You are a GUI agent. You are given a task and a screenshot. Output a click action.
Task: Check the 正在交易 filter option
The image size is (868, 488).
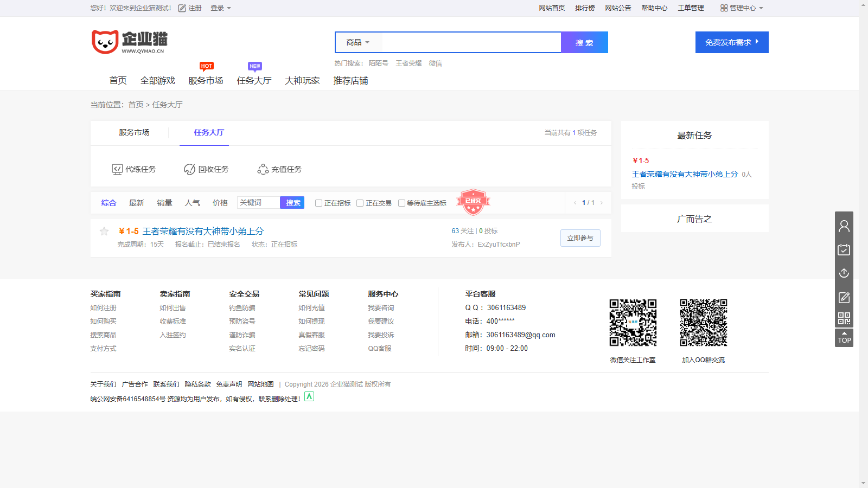(x=360, y=203)
